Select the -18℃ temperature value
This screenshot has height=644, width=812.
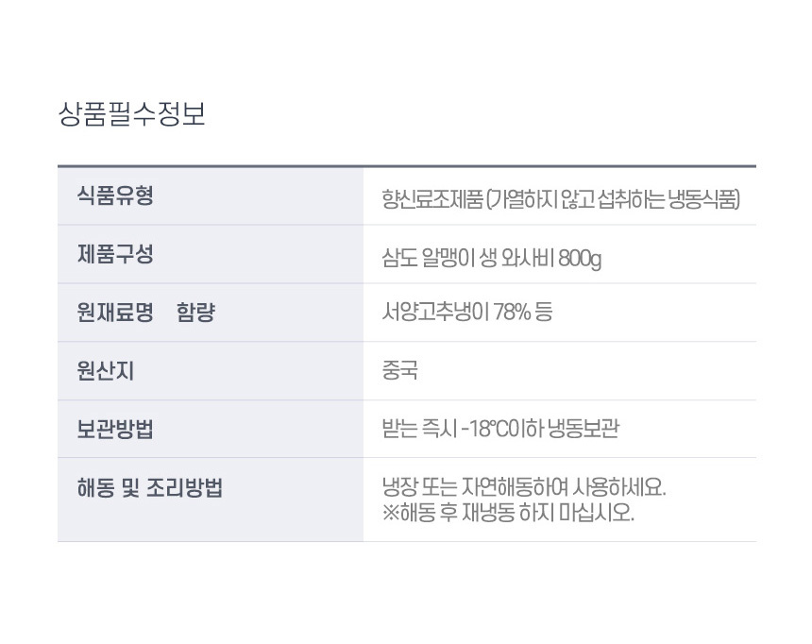[x=494, y=429]
